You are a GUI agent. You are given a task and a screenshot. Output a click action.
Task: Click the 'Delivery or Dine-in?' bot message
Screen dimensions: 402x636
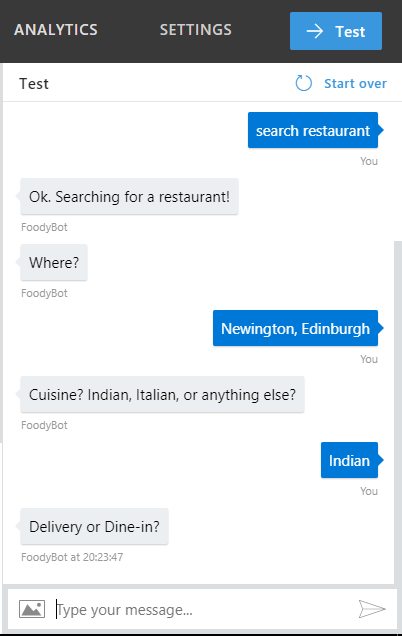point(95,526)
